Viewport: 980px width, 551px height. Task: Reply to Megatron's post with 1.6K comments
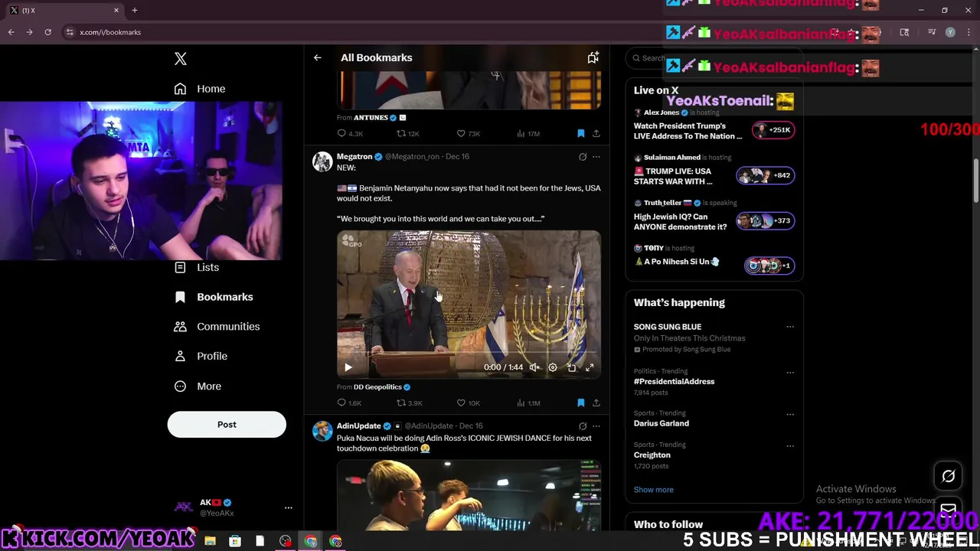pos(349,403)
